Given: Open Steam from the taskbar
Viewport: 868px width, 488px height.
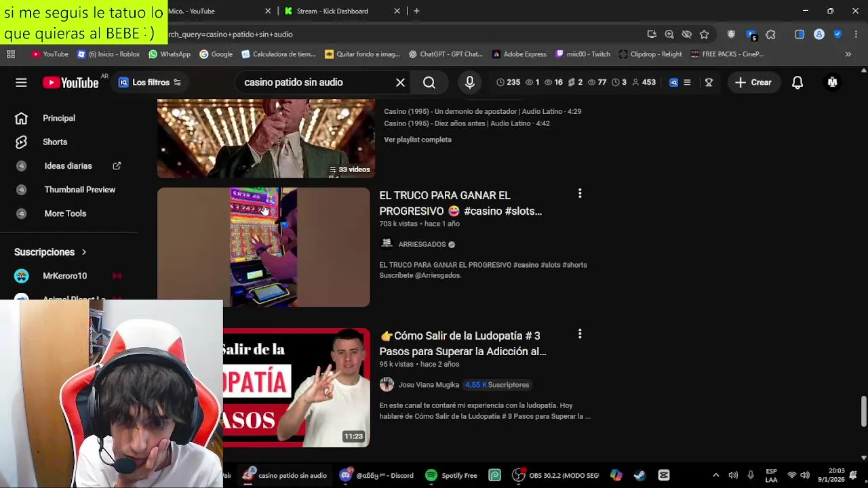Looking at the screenshot, I should [639, 475].
